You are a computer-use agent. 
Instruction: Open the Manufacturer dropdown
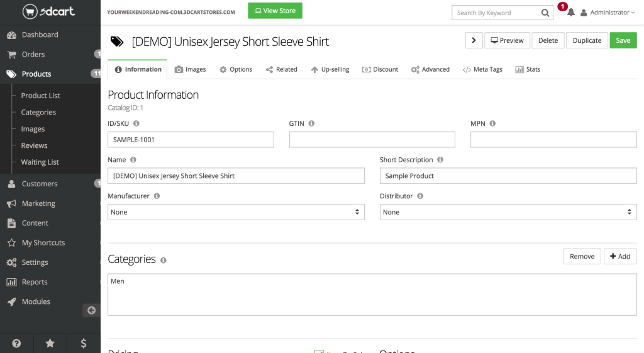pyautogui.click(x=236, y=212)
